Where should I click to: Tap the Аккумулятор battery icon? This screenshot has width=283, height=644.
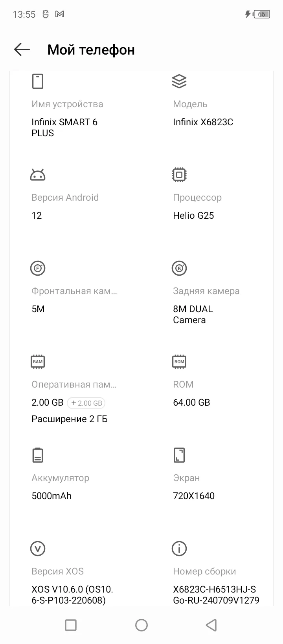point(38,455)
